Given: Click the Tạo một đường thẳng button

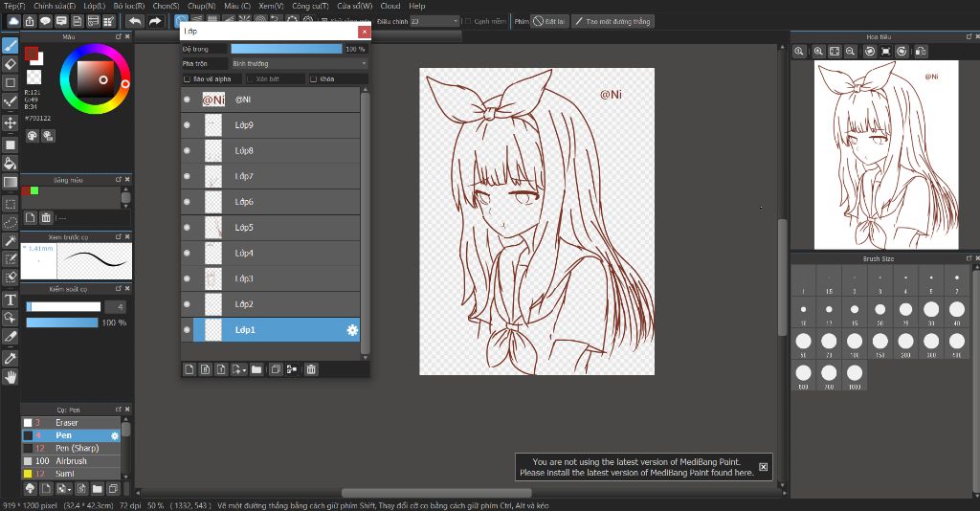Looking at the screenshot, I should click(x=612, y=21).
